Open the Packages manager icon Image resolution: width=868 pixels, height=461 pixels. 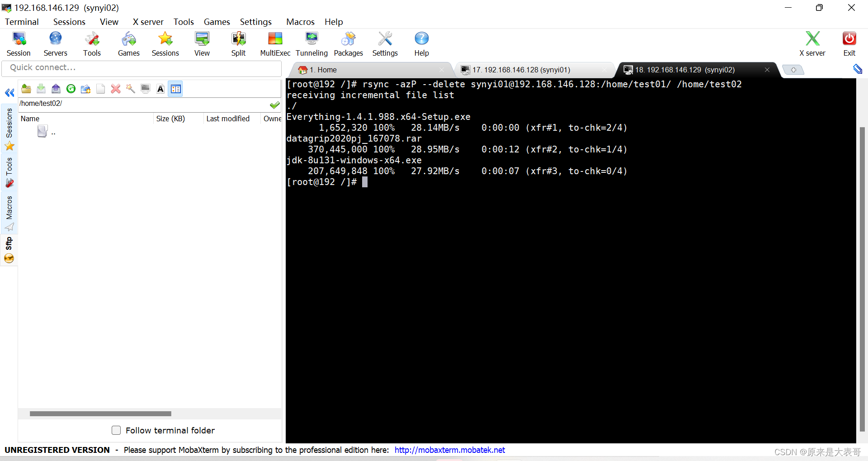(348, 44)
